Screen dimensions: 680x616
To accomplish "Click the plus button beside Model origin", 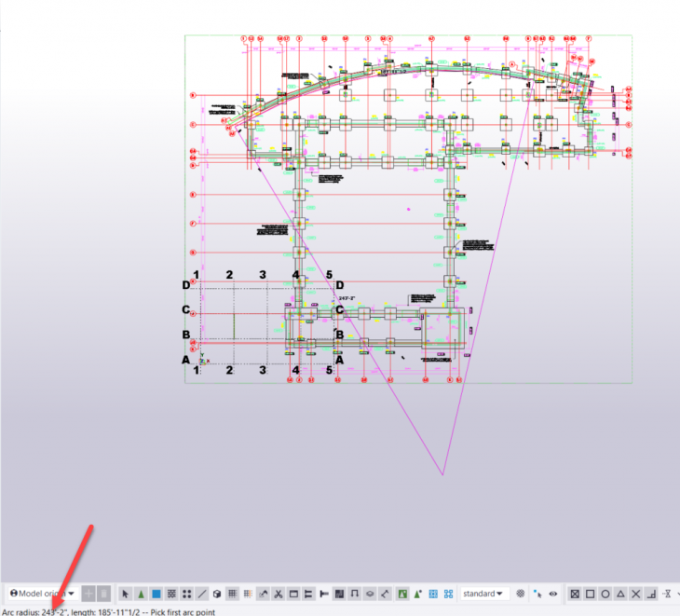I will (88, 594).
